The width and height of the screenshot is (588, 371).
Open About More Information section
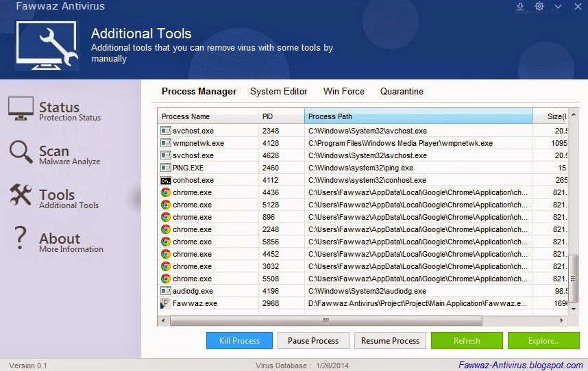click(71, 242)
